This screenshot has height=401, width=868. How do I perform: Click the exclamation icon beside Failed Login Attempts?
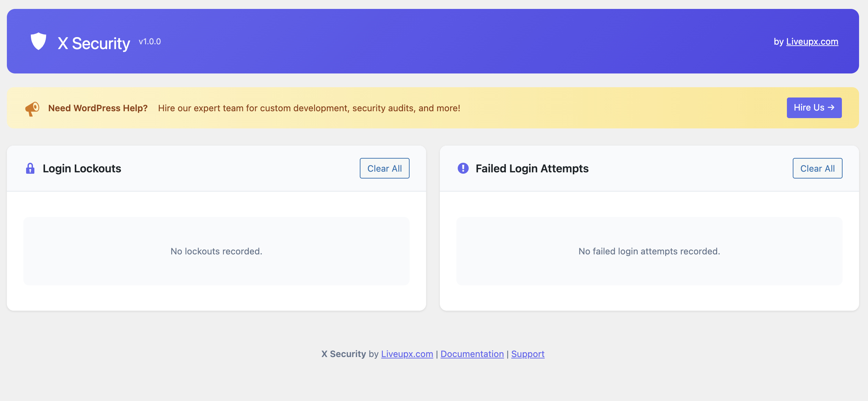point(463,168)
